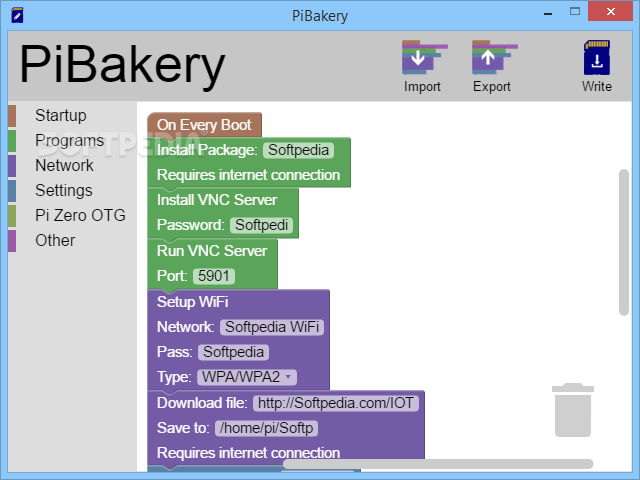The height and width of the screenshot is (480, 640).
Task: Open the Startup block category
Action: (61, 116)
